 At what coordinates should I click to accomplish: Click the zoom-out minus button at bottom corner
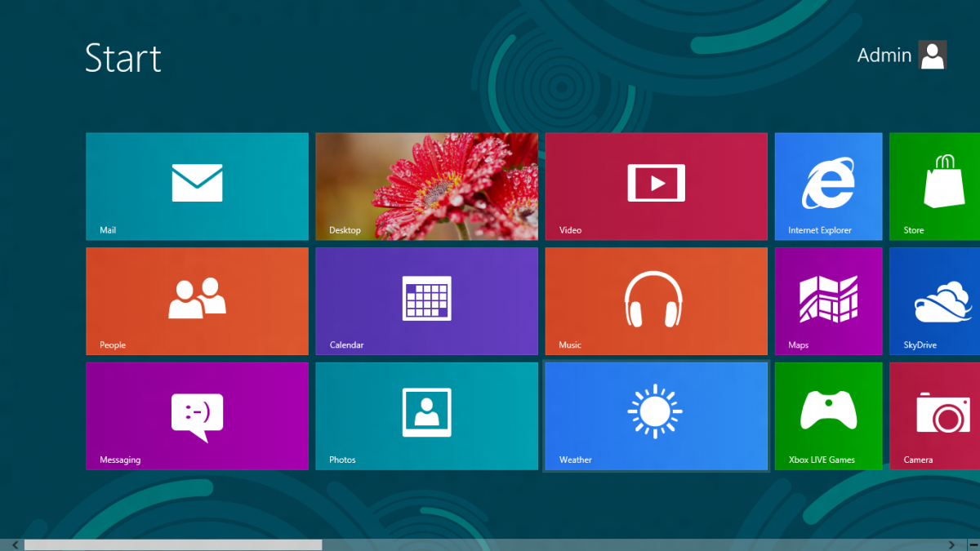pyautogui.click(x=972, y=544)
